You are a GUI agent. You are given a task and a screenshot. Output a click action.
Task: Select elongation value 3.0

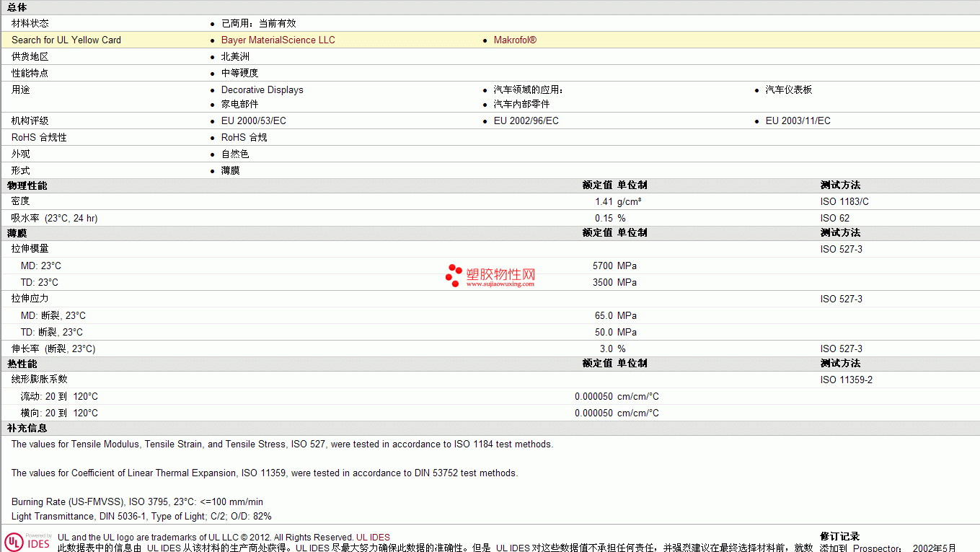click(606, 349)
